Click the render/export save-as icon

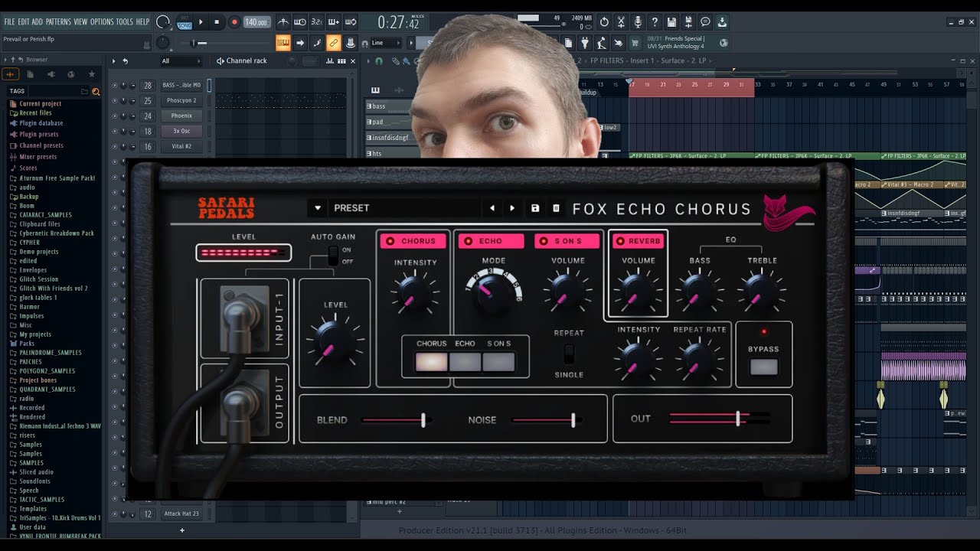[688, 22]
